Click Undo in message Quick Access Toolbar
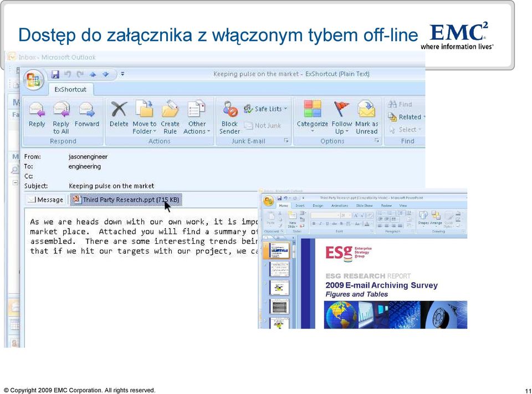The image size is (532, 394). click(x=68, y=74)
